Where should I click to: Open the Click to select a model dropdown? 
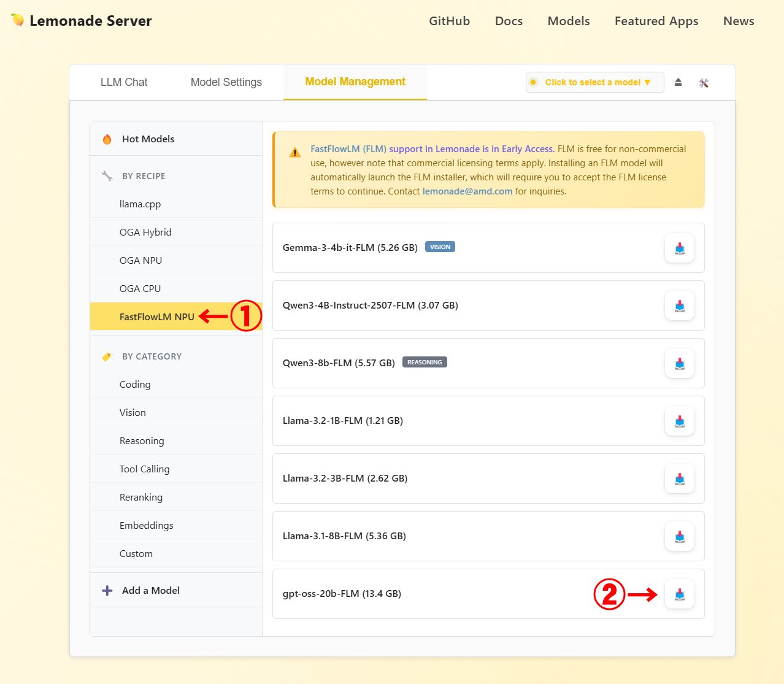(x=594, y=82)
